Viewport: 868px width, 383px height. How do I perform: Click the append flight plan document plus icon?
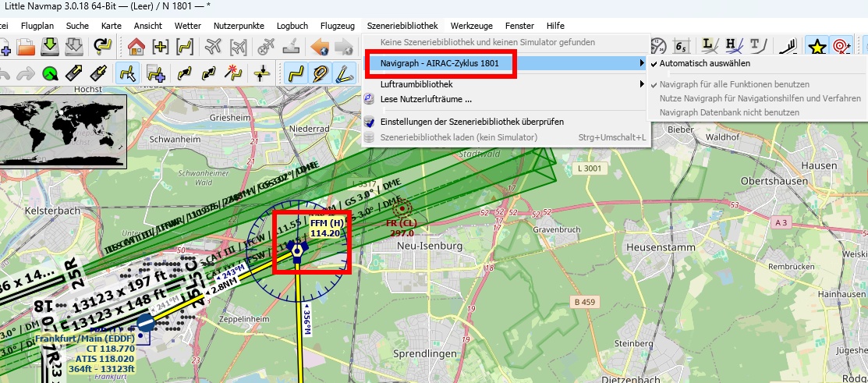tap(155, 73)
